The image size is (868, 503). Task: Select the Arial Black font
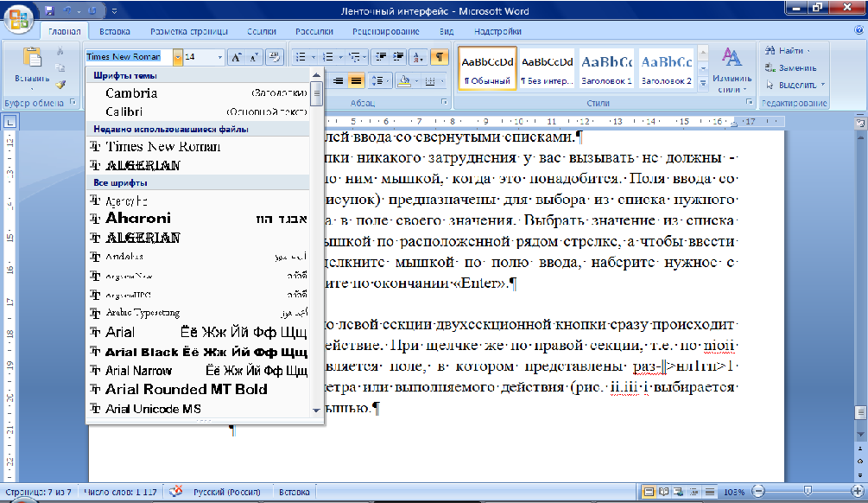click(198, 352)
